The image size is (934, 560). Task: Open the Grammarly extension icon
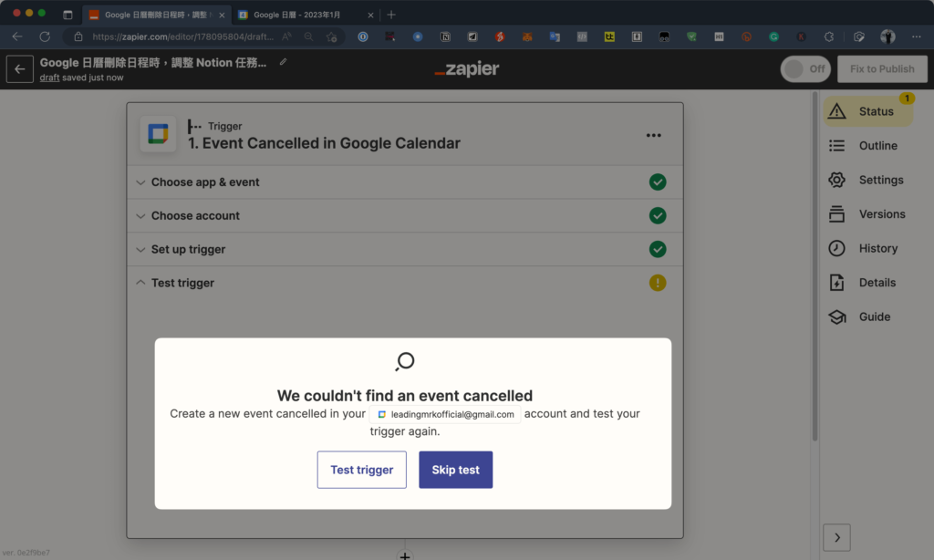(773, 36)
